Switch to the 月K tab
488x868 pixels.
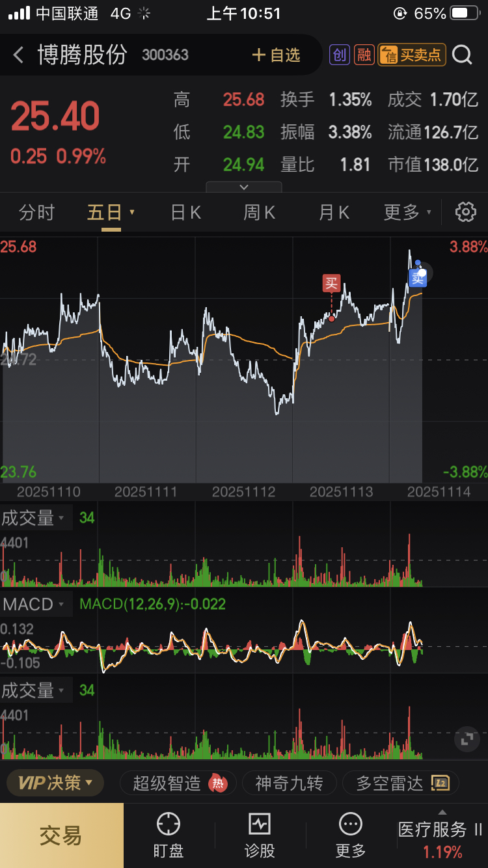334,213
